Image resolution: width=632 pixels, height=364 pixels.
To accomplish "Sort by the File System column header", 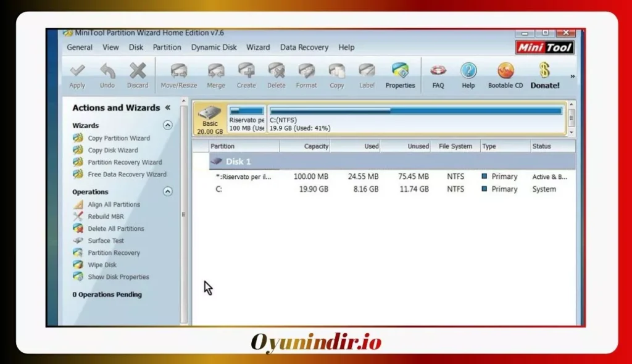I will click(455, 146).
